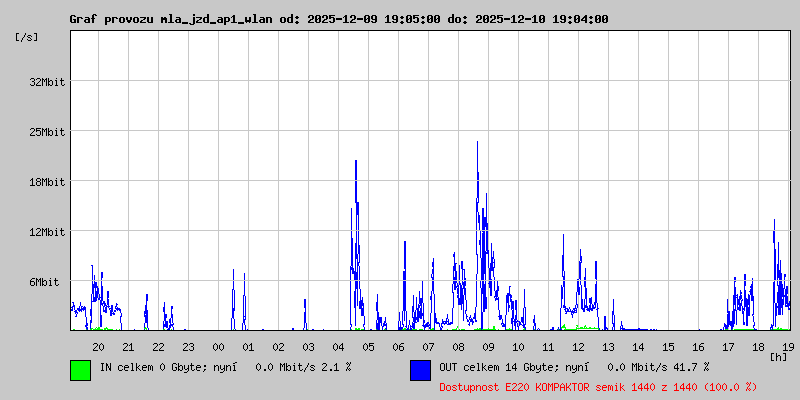Image resolution: width=800 pixels, height=400 pixels.
Task: Click hour label 02 on x-axis
Action: click(x=279, y=347)
